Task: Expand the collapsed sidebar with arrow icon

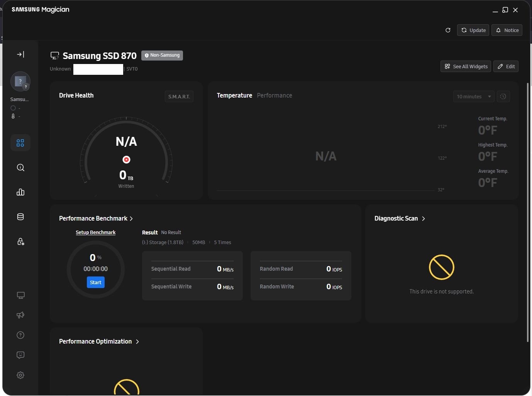Action: point(20,54)
